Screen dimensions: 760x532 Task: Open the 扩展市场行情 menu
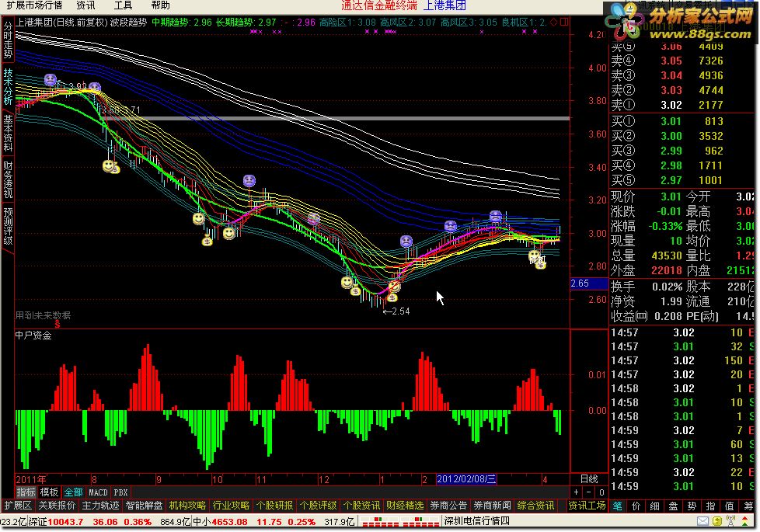coord(34,5)
